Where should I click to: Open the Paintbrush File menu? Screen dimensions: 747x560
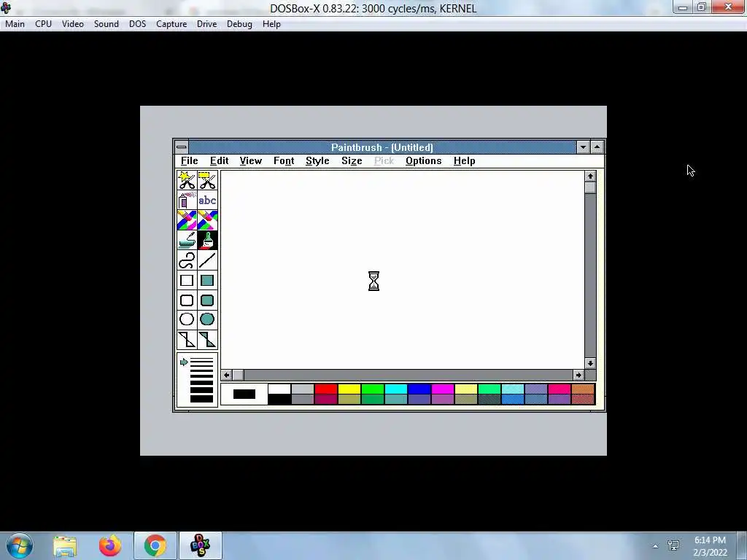tap(189, 161)
